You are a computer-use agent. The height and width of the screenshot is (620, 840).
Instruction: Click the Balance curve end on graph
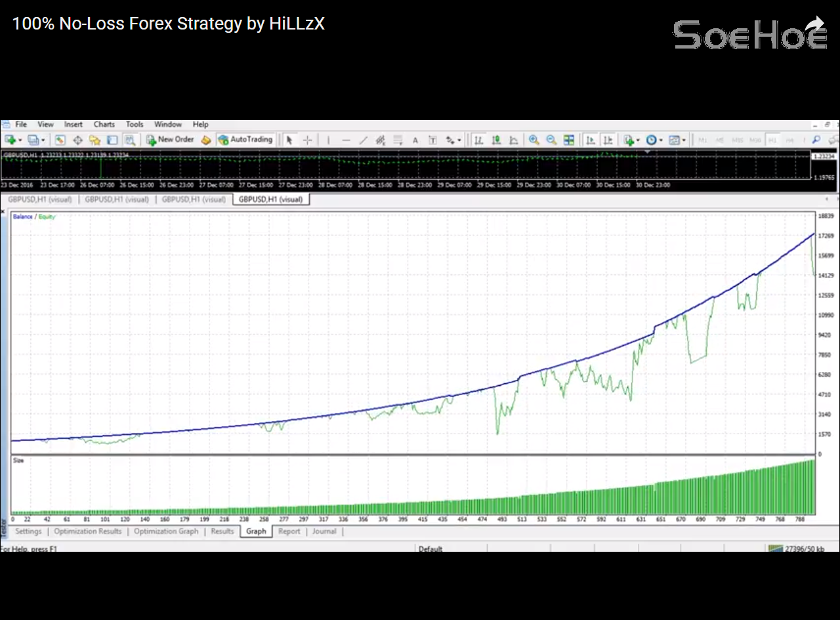pos(813,234)
